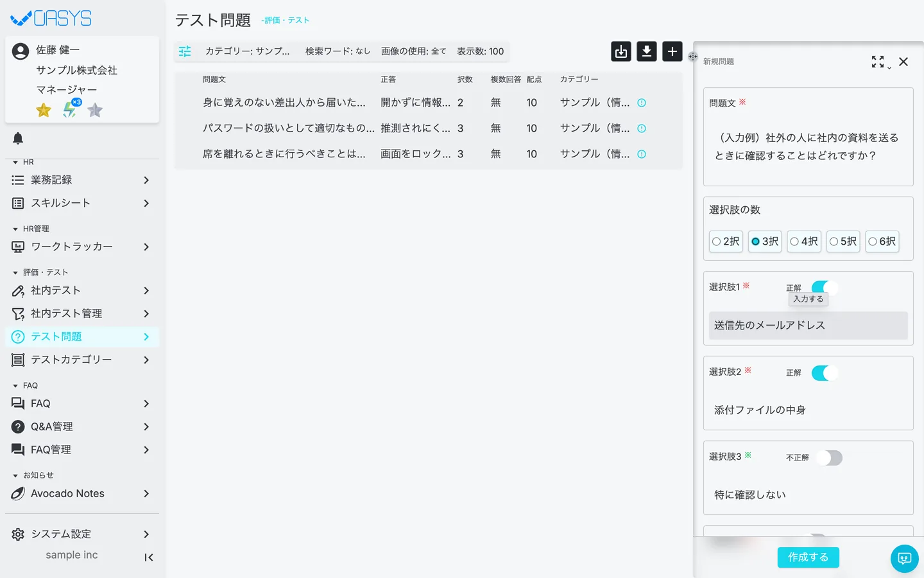The image size is (924, 578).
Task: Click the OASYS logo
Action: (51, 18)
